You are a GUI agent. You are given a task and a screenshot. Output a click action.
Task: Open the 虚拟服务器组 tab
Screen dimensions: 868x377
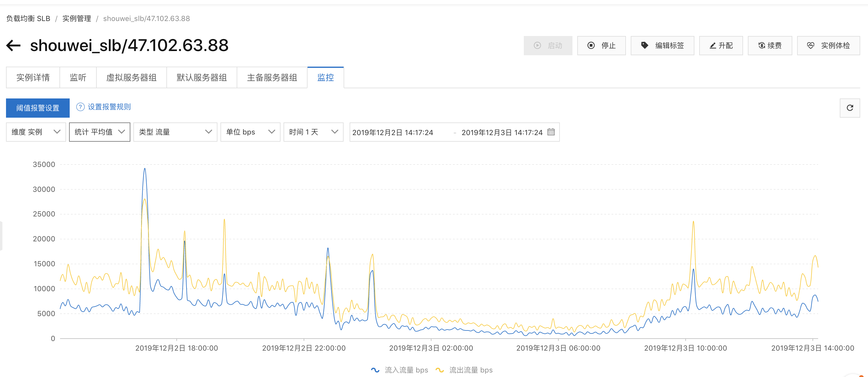click(131, 77)
